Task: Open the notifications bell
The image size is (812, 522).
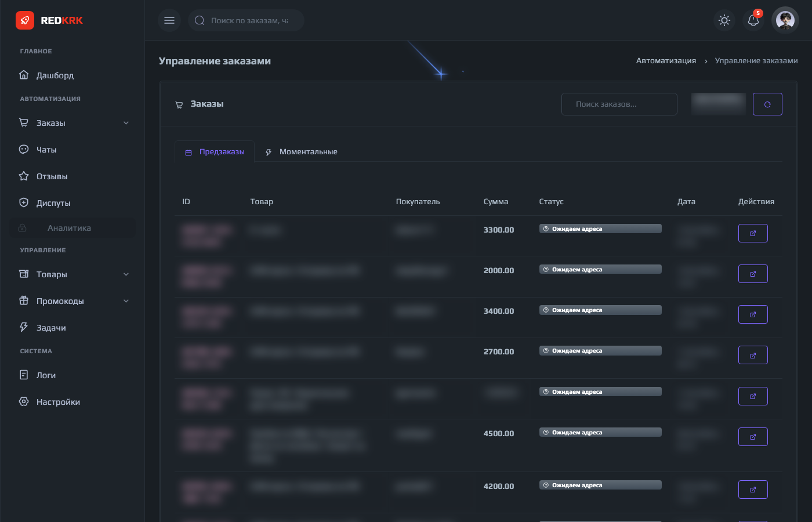Action: point(753,20)
